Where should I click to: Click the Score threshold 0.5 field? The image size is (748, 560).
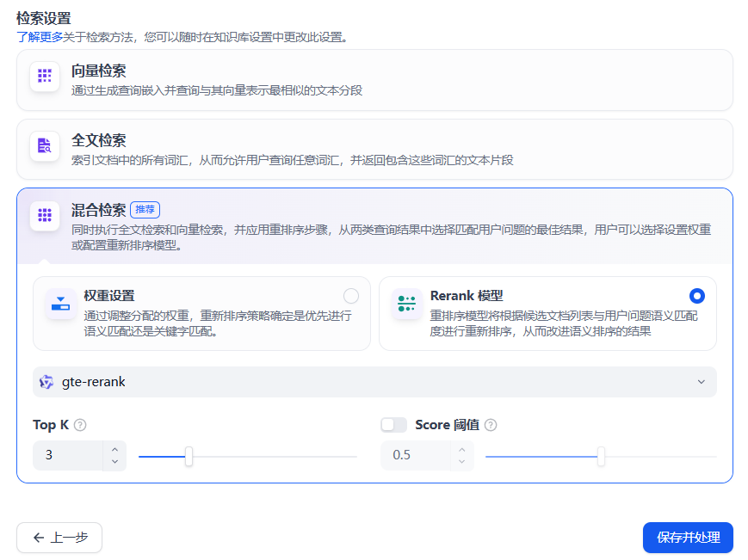click(x=415, y=456)
